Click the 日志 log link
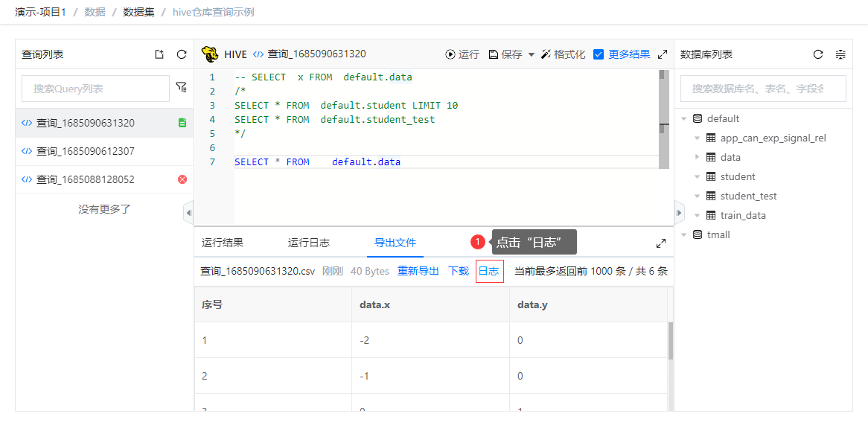Screen dimensions: 868x425 [x=489, y=271]
